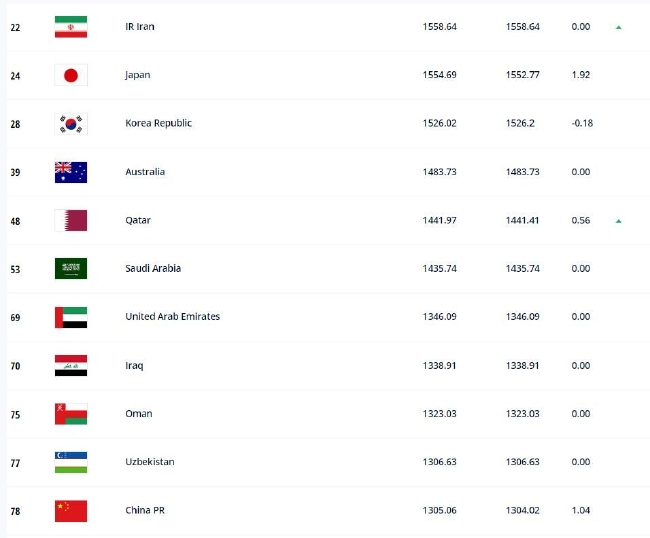Expand the IR Iran row arrow
This screenshot has width=650, height=538.
pyautogui.click(x=619, y=27)
